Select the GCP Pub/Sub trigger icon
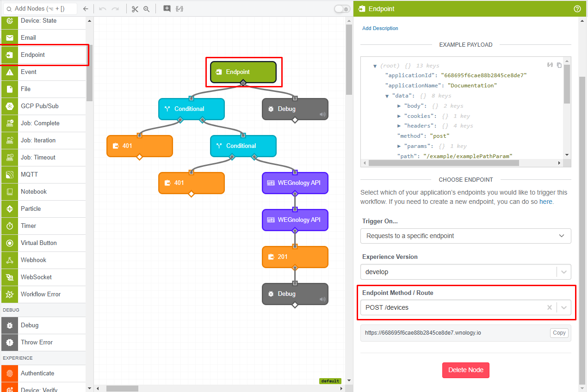The width and height of the screenshot is (588, 392). (9, 106)
